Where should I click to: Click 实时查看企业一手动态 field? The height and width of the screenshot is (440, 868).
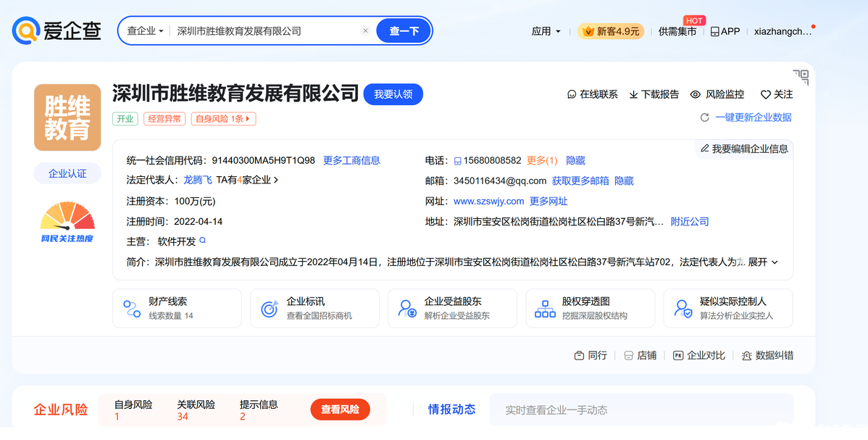(641, 410)
